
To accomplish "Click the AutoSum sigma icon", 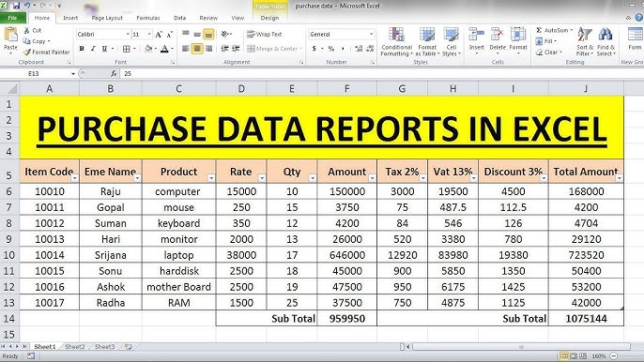I will click(x=539, y=30).
